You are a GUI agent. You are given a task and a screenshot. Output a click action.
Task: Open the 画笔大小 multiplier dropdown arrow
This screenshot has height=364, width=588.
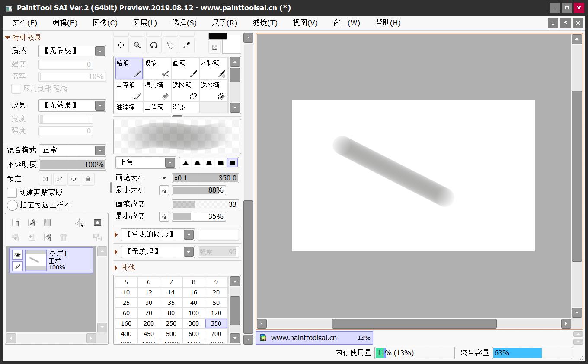[164, 178]
